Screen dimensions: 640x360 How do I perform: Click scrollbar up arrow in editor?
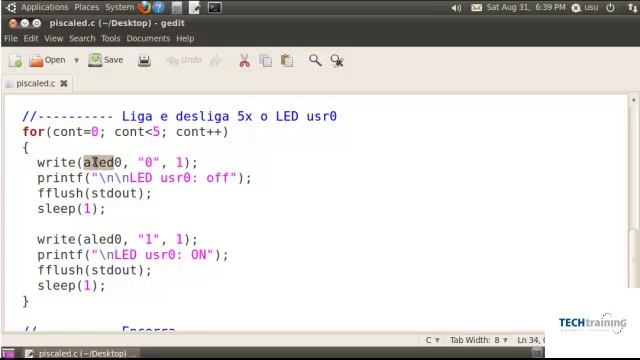point(633,100)
